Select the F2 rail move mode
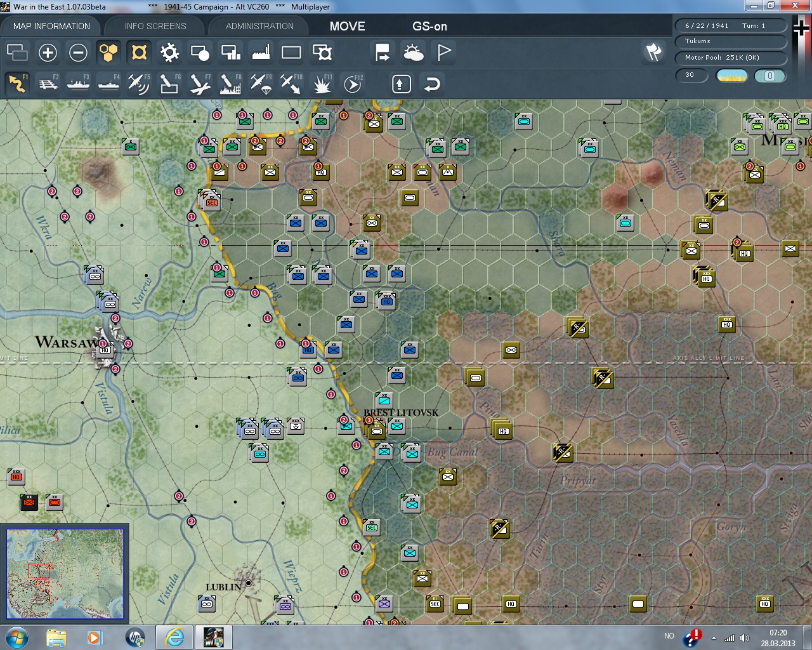 [x=48, y=84]
